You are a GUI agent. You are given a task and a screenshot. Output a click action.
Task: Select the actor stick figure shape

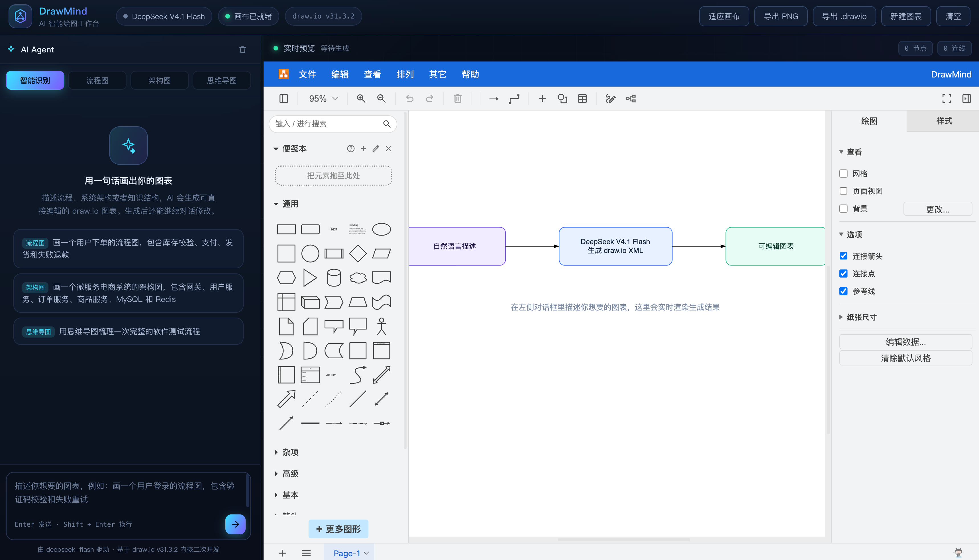click(x=381, y=326)
